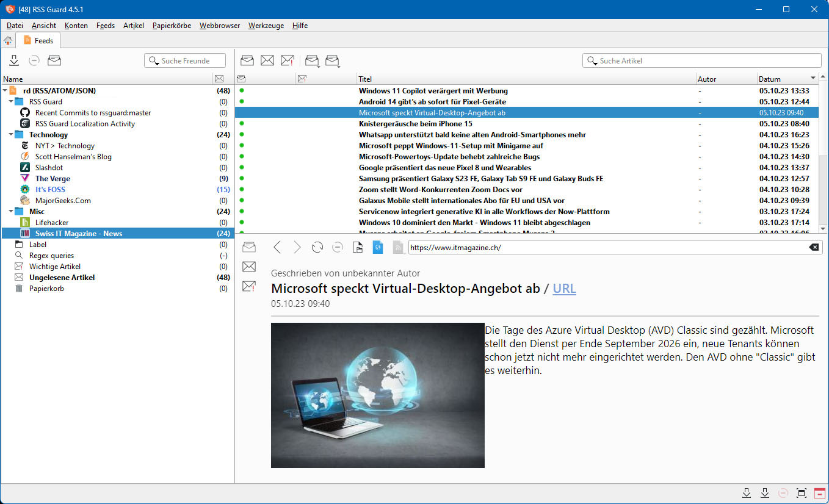Clear the URL field with backspace icon

pos(814,247)
